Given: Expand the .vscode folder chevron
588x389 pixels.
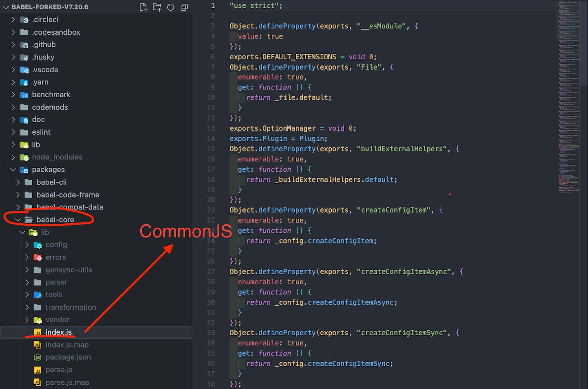Looking at the screenshot, I should (x=13, y=70).
